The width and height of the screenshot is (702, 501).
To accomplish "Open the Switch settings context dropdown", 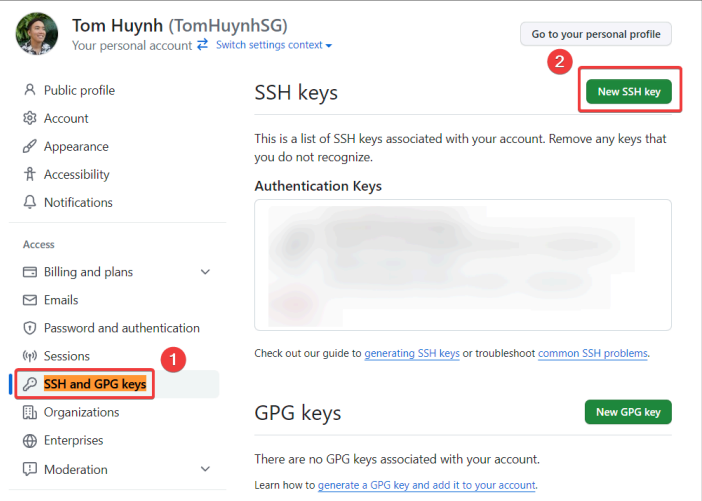I will coord(274,45).
